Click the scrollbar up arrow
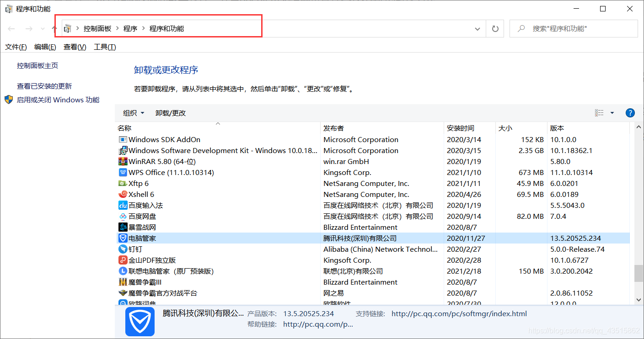Screen dimensions: 644x339 [x=639, y=127]
